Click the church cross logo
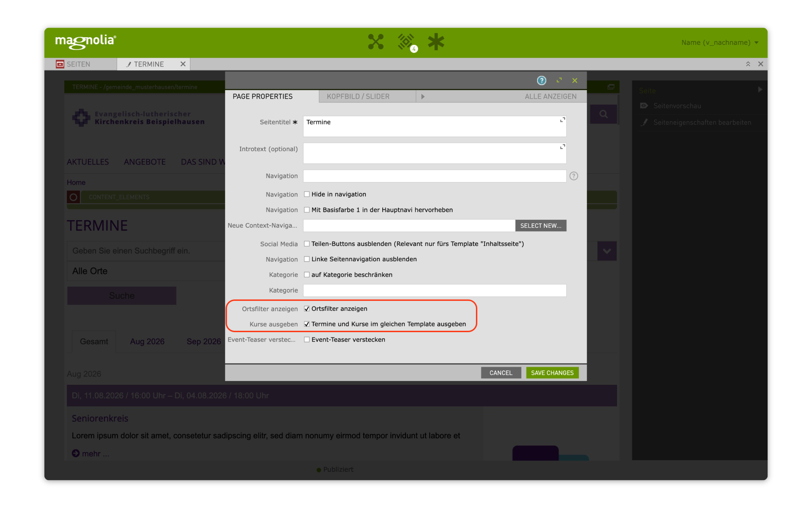This screenshot has height=508, width=812. (x=81, y=117)
